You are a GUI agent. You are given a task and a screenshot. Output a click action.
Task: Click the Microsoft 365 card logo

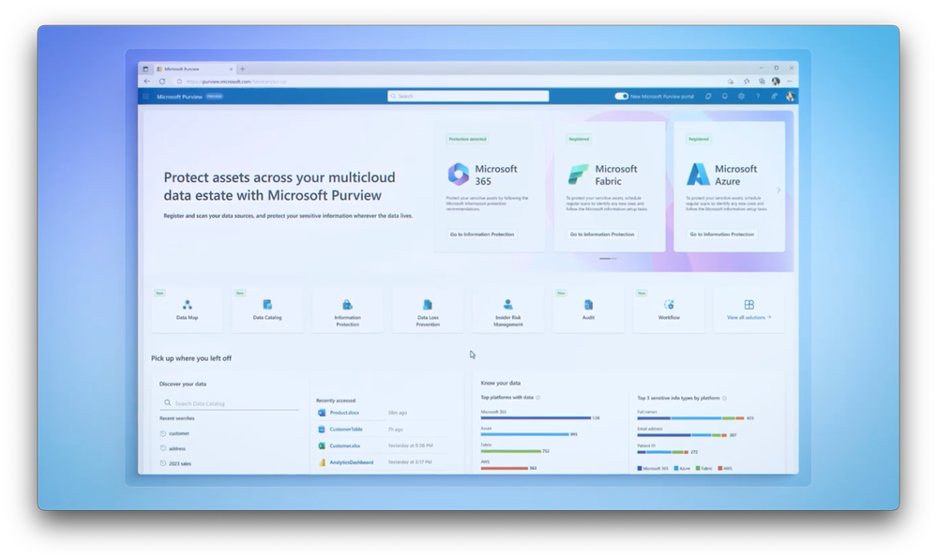(459, 174)
